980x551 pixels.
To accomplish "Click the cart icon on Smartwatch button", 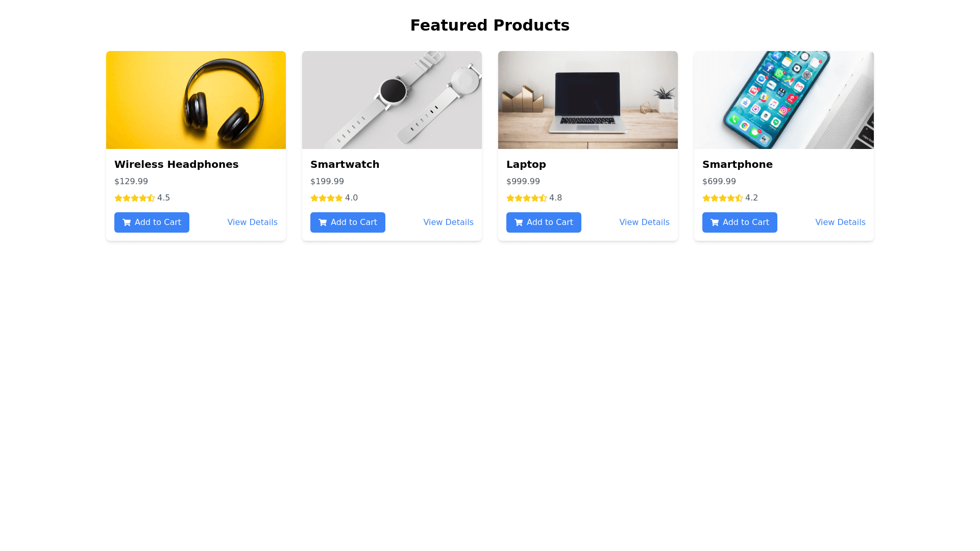I will coord(323,222).
